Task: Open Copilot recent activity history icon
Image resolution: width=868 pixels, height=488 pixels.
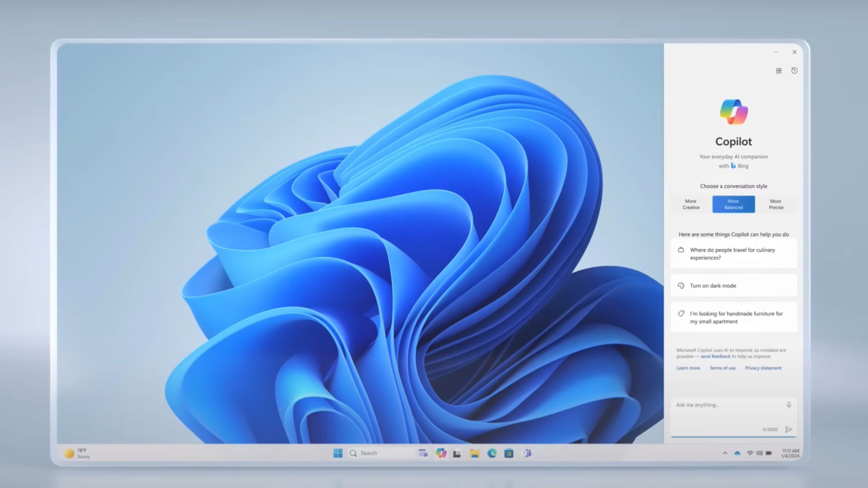Action: [x=794, y=71]
